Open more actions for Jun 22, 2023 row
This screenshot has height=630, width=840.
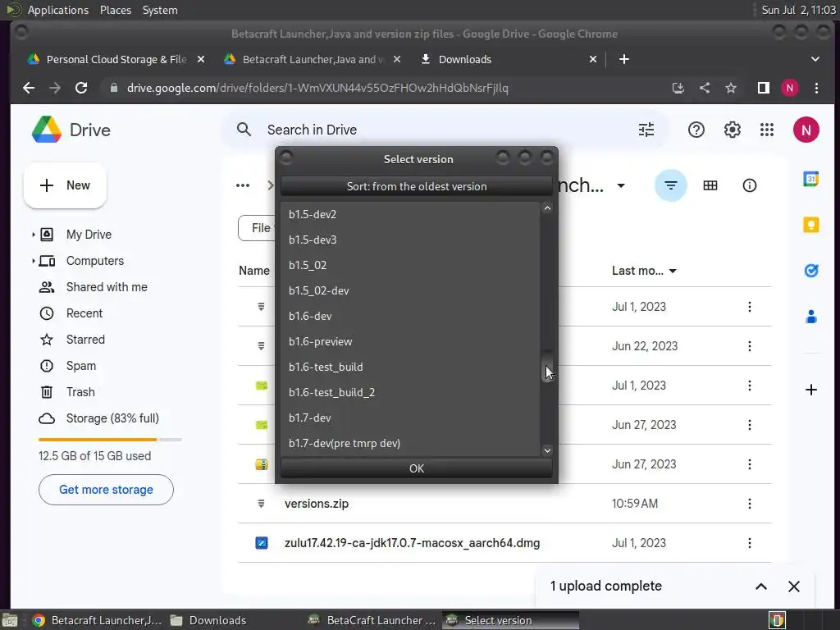pos(749,346)
